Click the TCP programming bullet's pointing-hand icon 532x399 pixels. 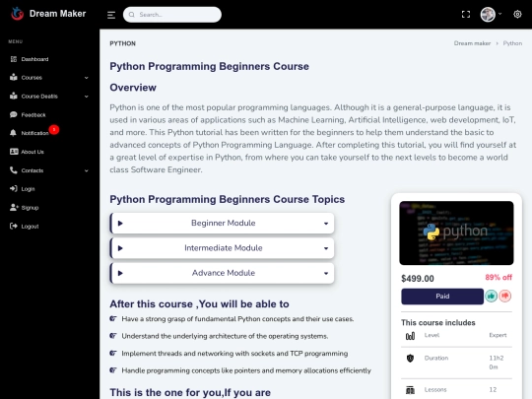[x=113, y=353]
